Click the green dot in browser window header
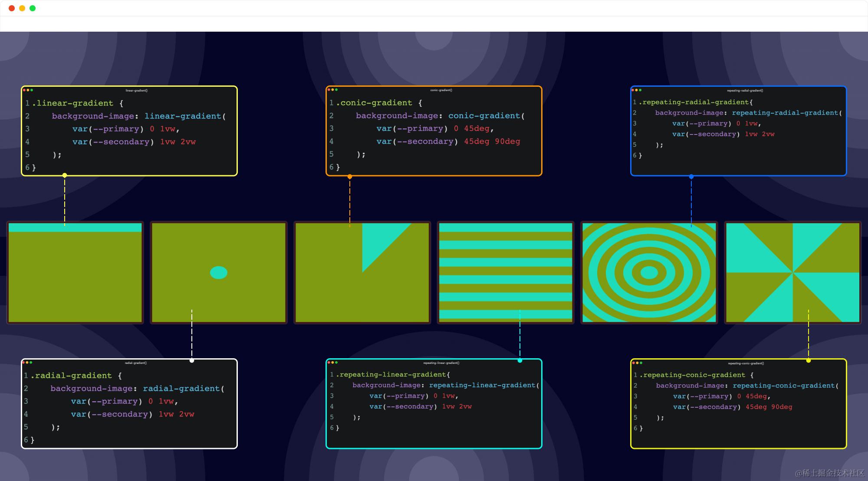Viewport: 868px width, 481px height. point(33,8)
